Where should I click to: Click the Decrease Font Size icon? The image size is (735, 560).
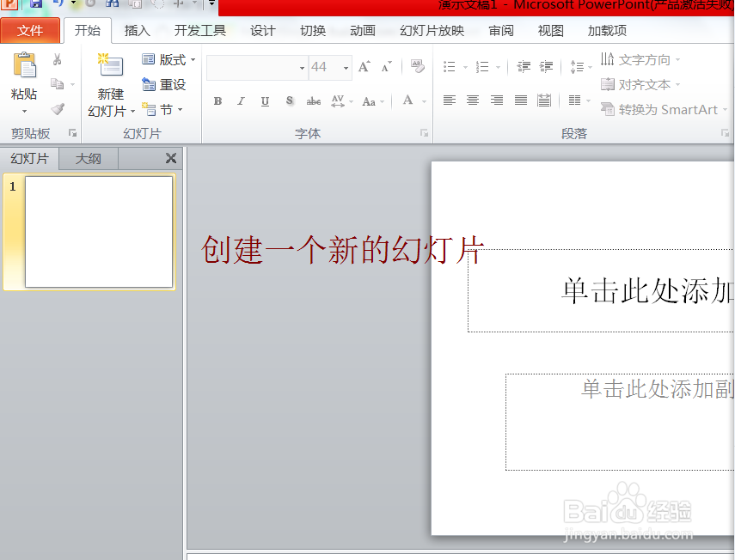point(386,67)
